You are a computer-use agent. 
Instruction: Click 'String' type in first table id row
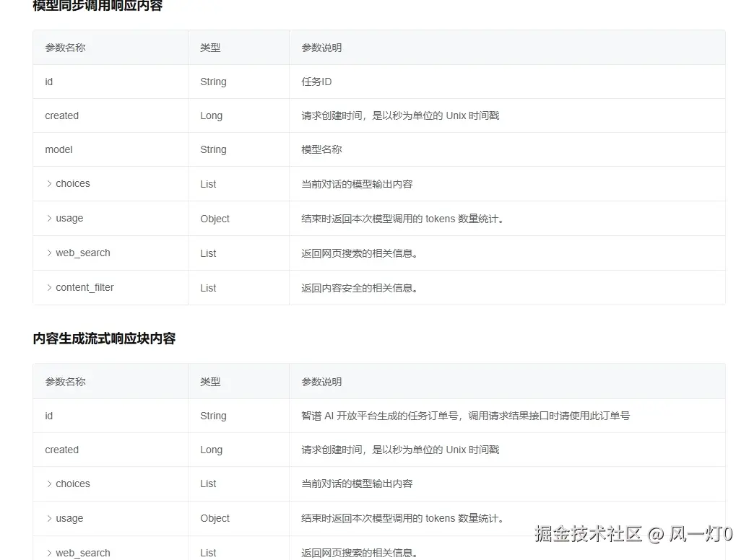coord(213,82)
